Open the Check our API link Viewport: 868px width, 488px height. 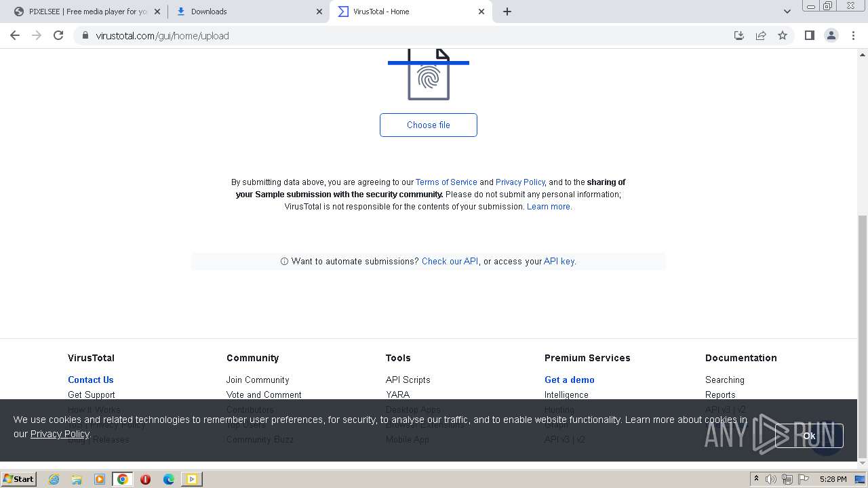point(450,261)
